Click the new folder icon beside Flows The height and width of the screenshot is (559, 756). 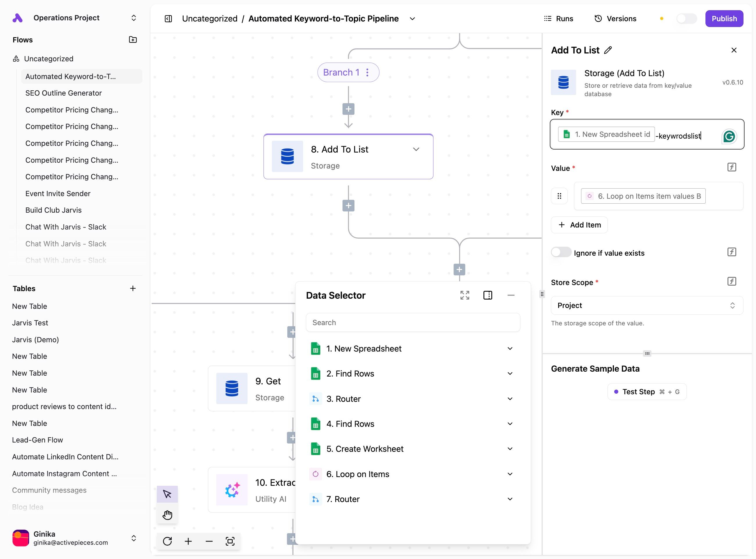(x=133, y=40)
